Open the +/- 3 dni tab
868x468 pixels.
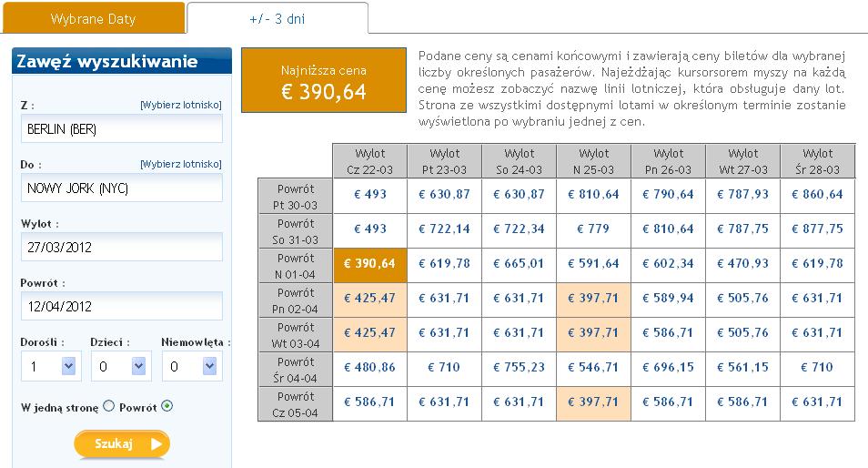point(278,19)
